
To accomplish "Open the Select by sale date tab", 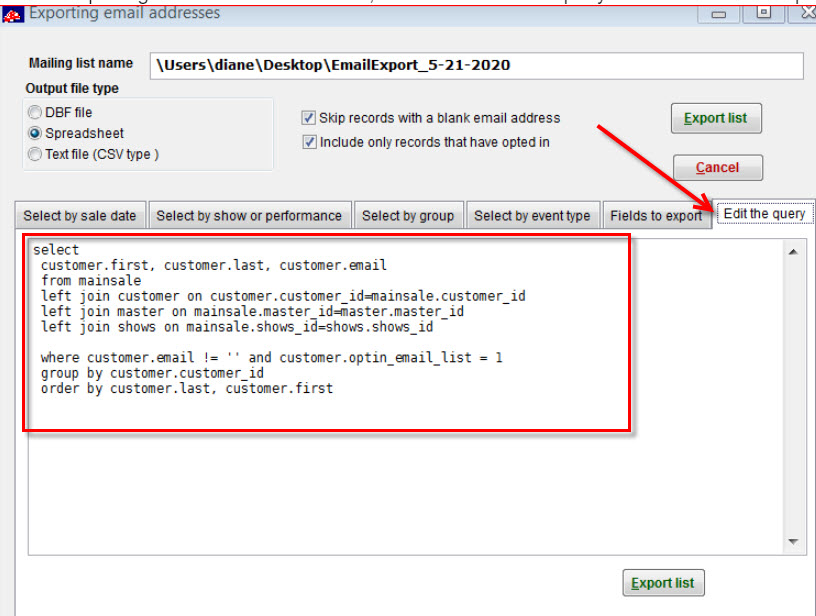I will (80, 215).
